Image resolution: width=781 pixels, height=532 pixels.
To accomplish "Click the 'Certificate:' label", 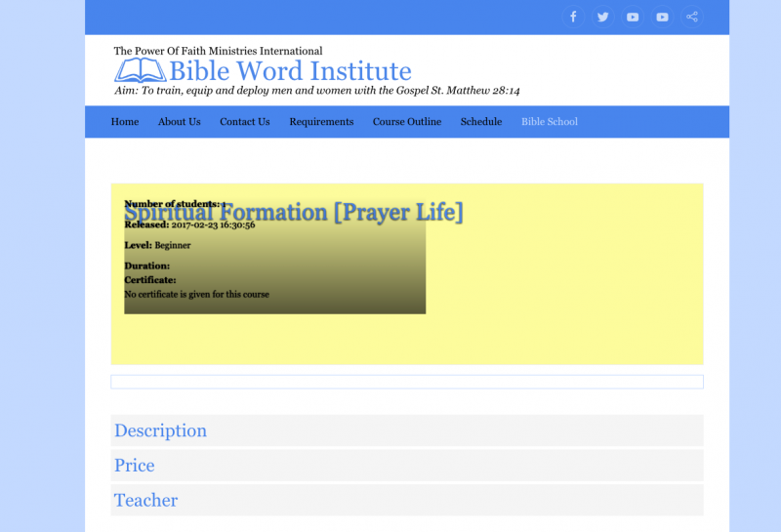I will (150, 280).
